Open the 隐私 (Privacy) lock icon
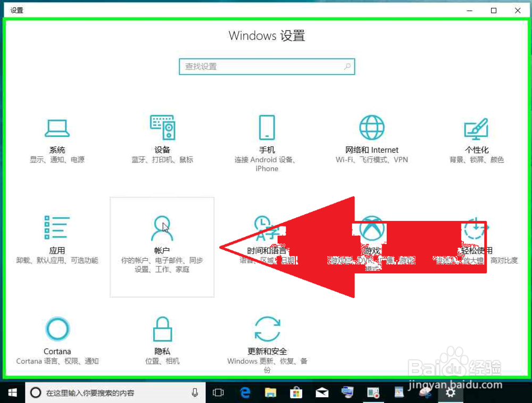Image resolution: width=532 pixels, height=403 pixels. pyautogui.click(x=162, y=328)
